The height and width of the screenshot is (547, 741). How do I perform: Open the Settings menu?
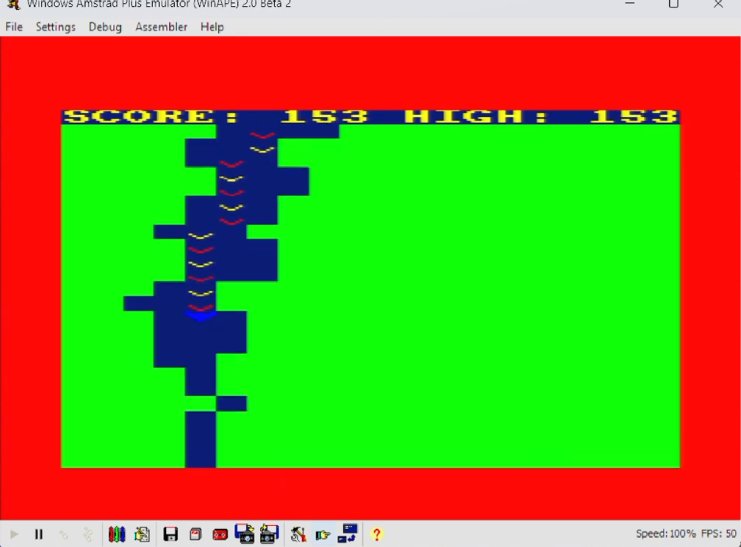click(56, 27)
